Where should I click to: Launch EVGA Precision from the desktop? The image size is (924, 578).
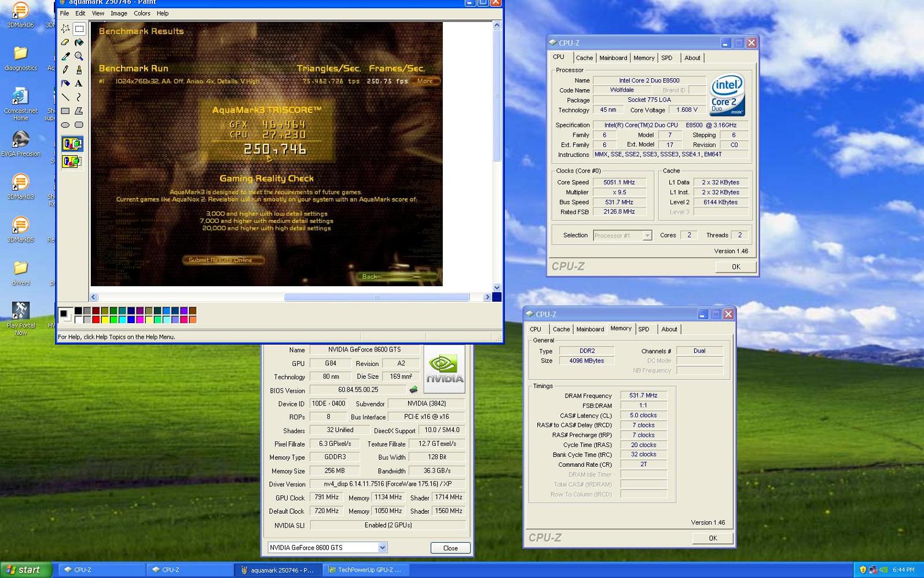pyautogui.click(x=20, y=144)
